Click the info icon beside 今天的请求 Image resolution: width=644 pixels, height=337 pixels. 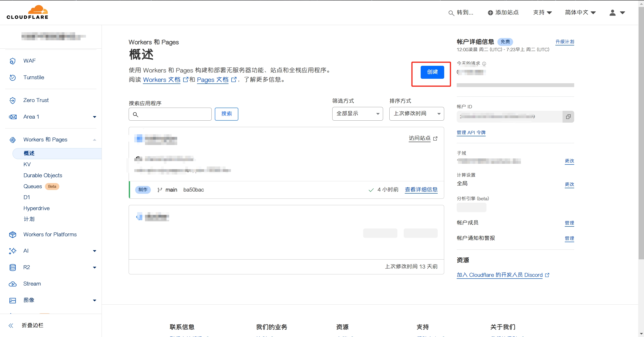[484, 64]
